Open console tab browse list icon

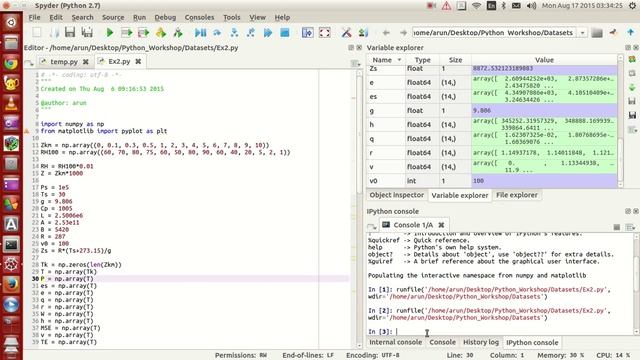click(371, 226)
